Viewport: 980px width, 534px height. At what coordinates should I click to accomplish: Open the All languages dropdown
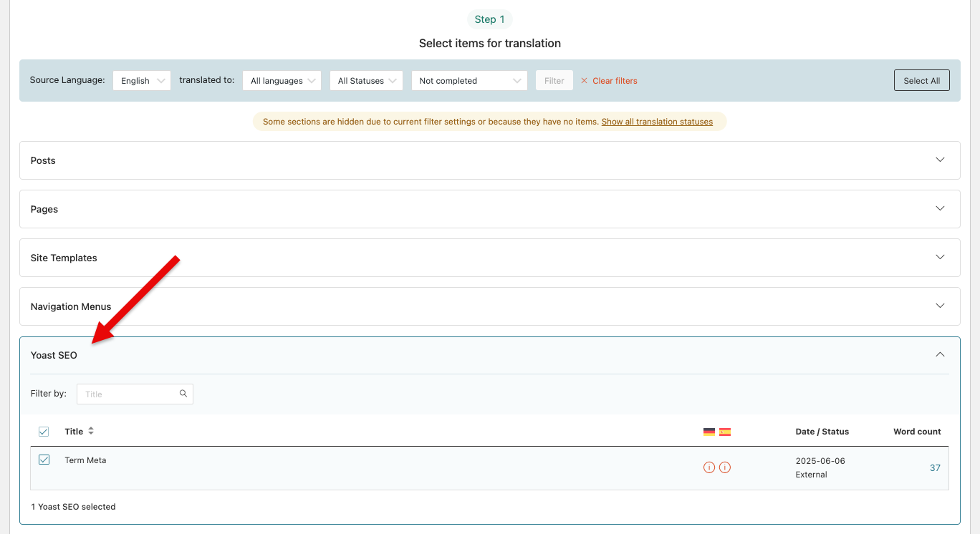282,80
